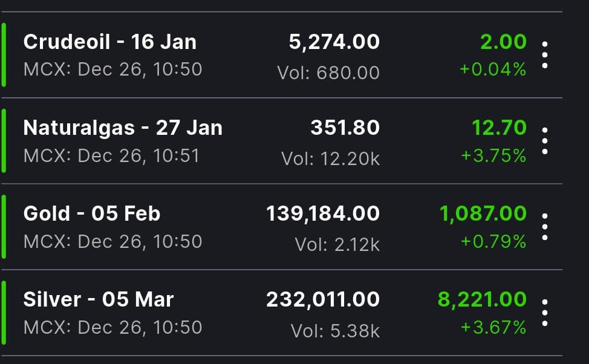Viewport: 589px width, 364px height.
Task: Tap the Gold +0.79% change
Action: tap(493, 242)
